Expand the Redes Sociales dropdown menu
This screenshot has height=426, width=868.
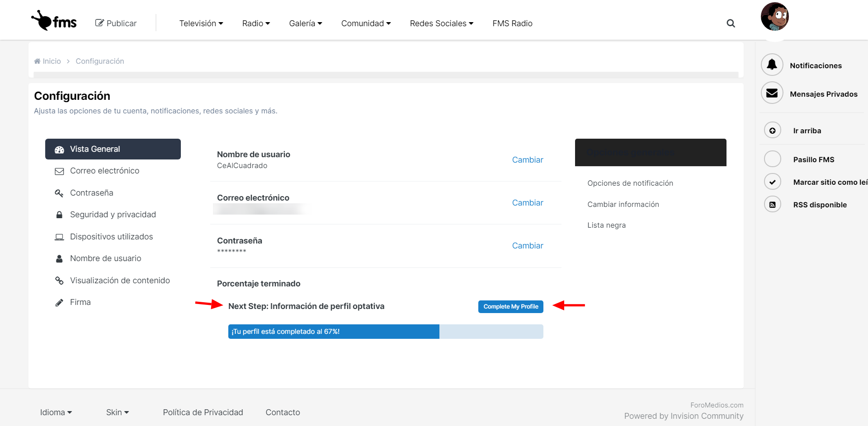442,23
